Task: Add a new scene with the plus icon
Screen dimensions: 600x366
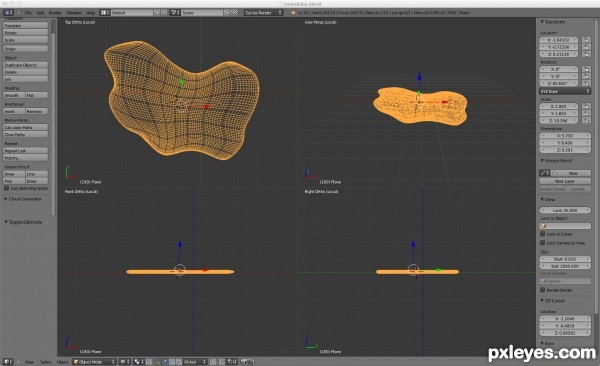Action: coord(227,13)
